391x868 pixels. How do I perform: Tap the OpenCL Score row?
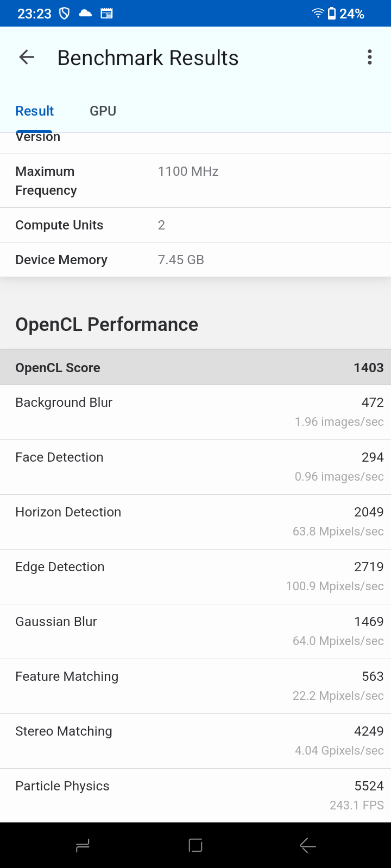[x=195, y=368]
